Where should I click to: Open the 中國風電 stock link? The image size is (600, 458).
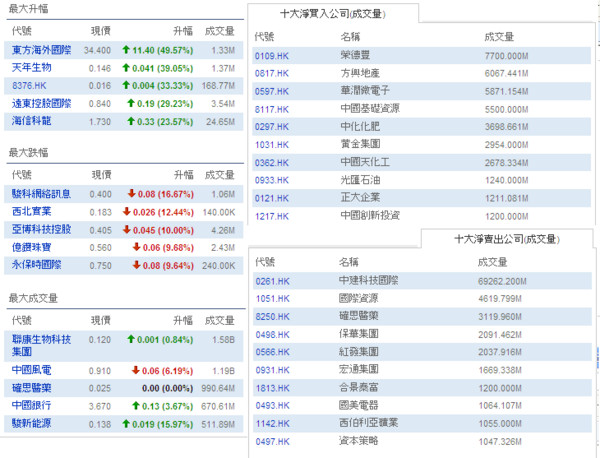tap(31, 370)
